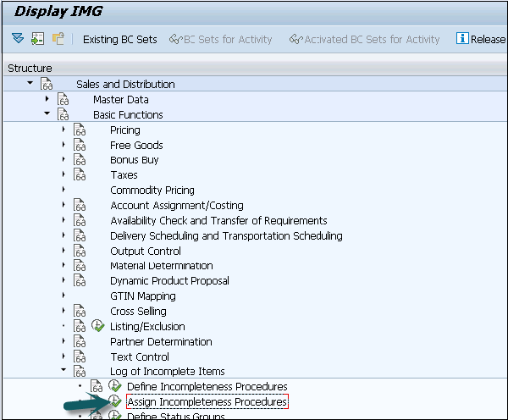Viewport: 508px width, 420px height.
Task: Select the Availability Check and Transfer item
Action: point(218,221)
